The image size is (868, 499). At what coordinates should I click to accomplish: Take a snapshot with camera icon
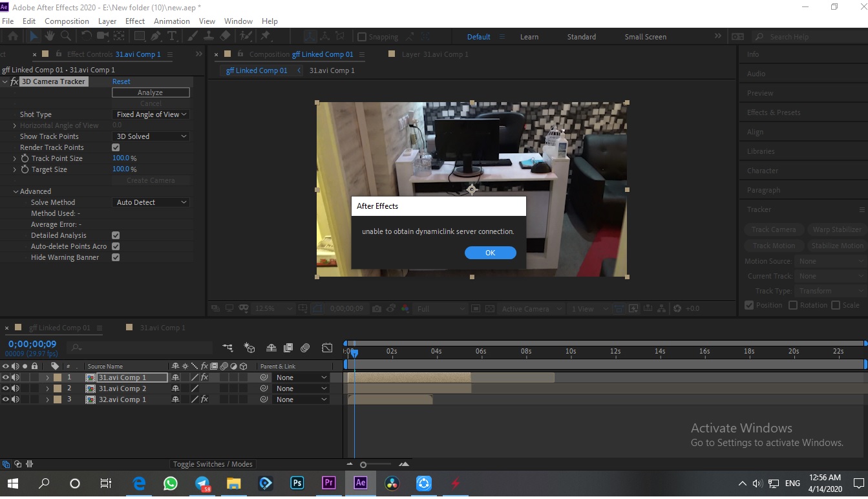pos(376,309)
